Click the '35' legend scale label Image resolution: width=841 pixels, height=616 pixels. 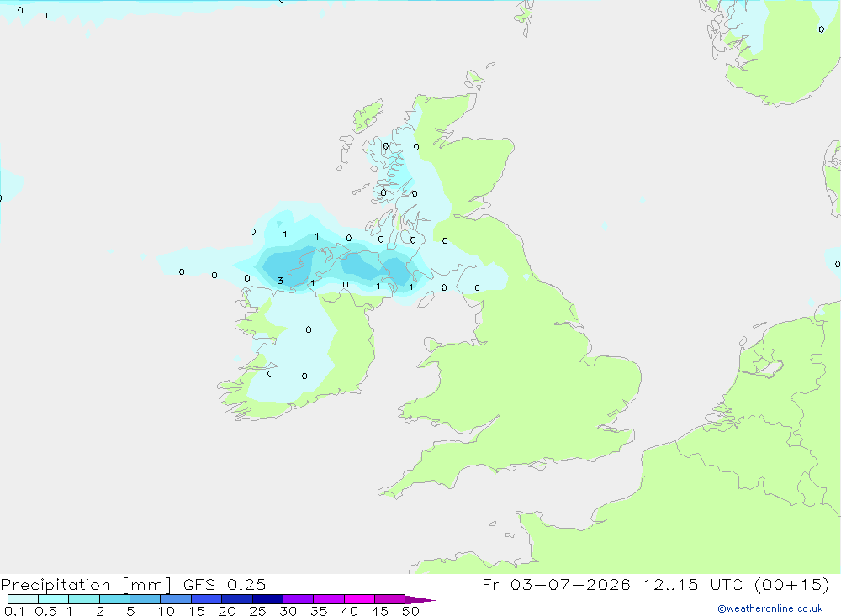319,611
